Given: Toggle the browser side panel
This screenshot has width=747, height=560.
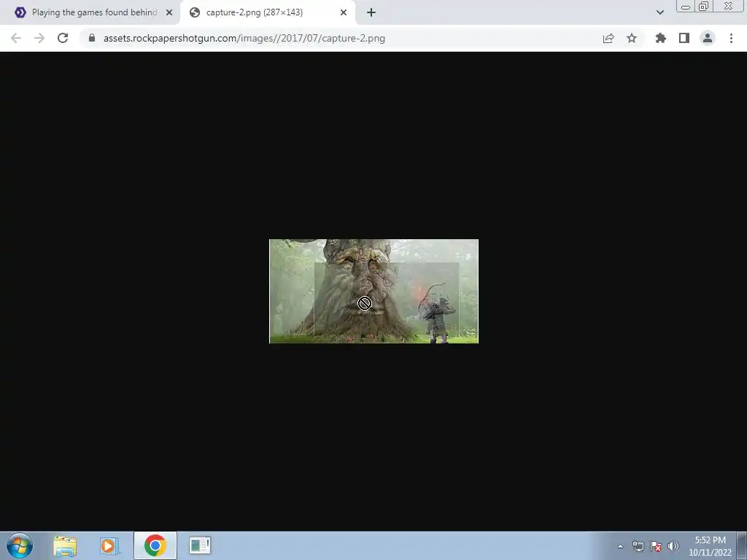Looking at the screenshot, I should pyautogui.click(x=684, y=38).
